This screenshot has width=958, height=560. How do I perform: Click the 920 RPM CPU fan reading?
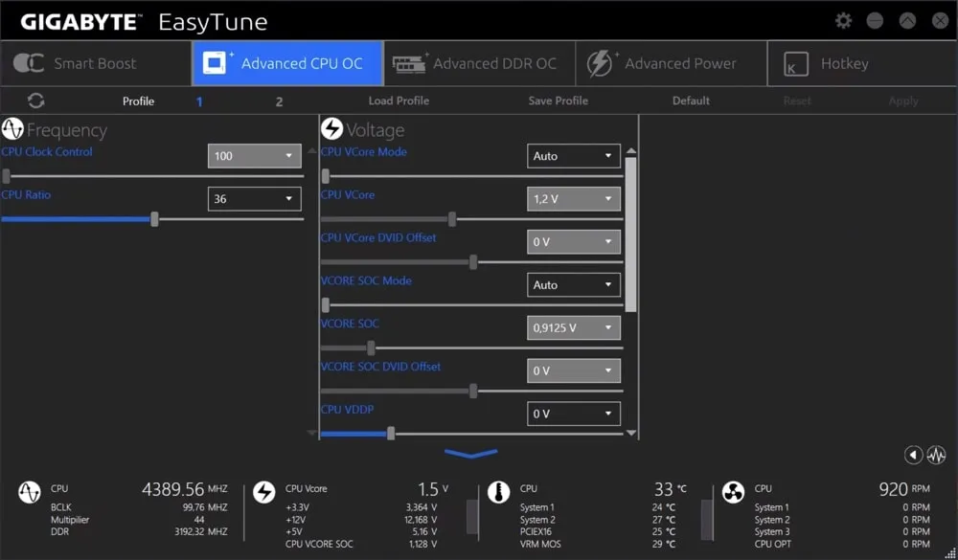pyautogui.click(x=904, y=489)
